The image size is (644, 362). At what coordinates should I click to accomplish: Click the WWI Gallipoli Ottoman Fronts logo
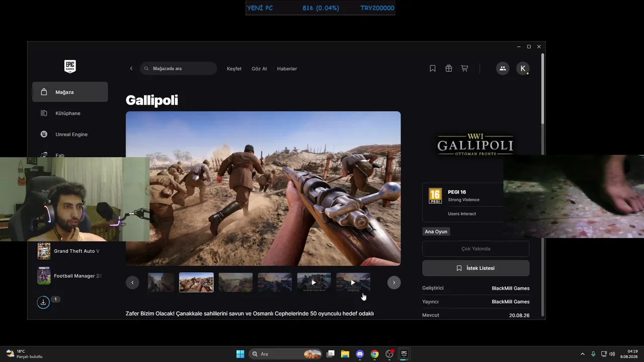pyautogui.click(x=475, y=145)
